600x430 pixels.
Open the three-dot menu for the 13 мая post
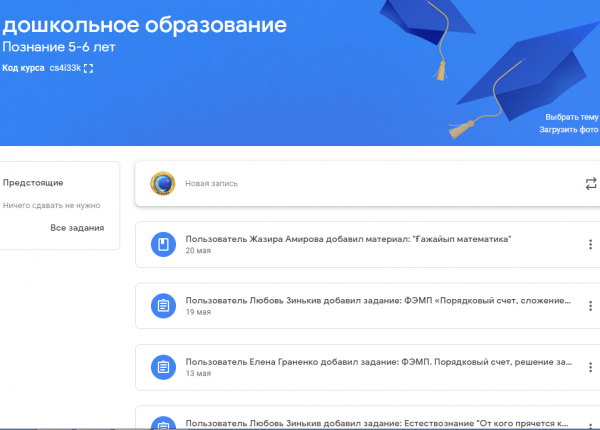pos(590,366)
